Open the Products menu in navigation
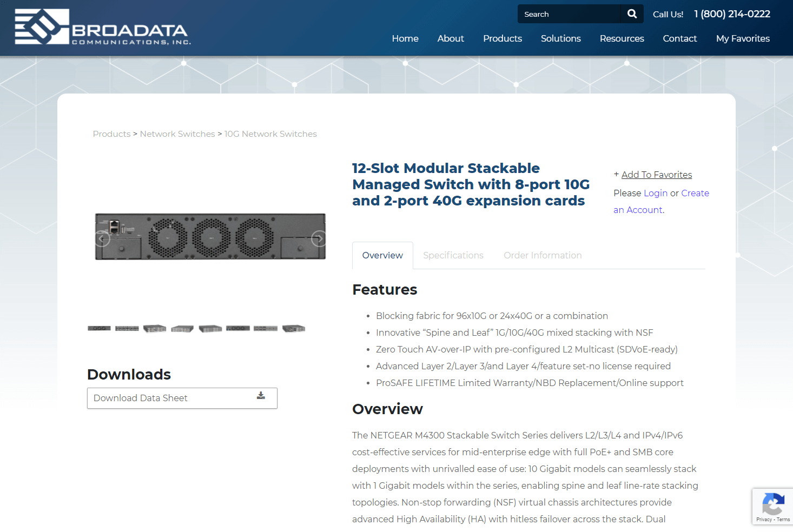793x532 pixels. point(502,38)
